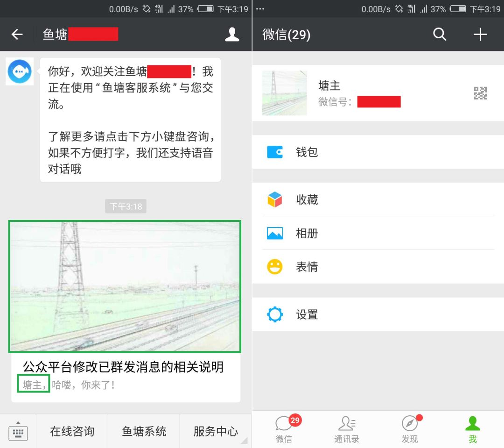The height and width of the screenshot is (448, 504).
Task: Open the account profile person icon
Action: pos(232,35)
